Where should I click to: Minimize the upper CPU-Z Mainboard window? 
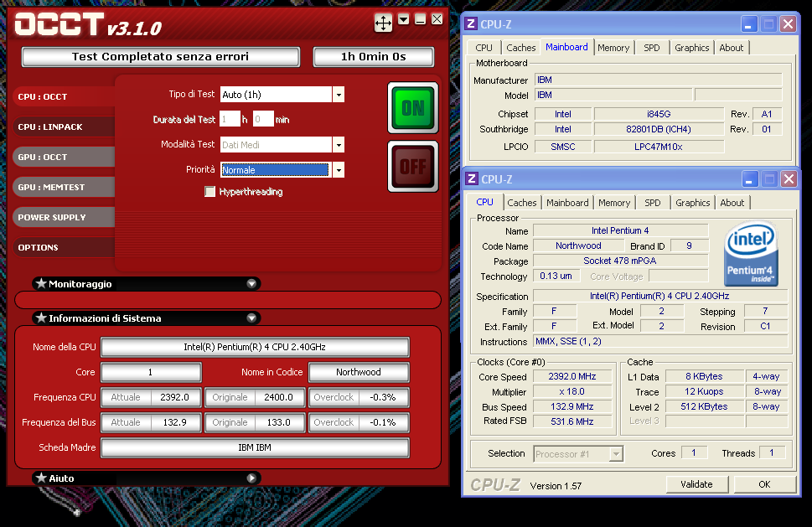(x=748, y=23)
